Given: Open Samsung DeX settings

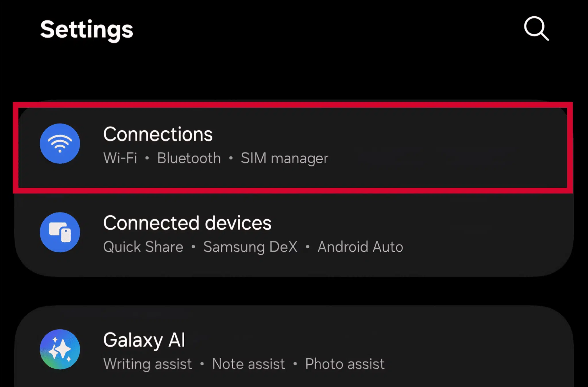Looking at the screenshot, I should tap(250, 247).
